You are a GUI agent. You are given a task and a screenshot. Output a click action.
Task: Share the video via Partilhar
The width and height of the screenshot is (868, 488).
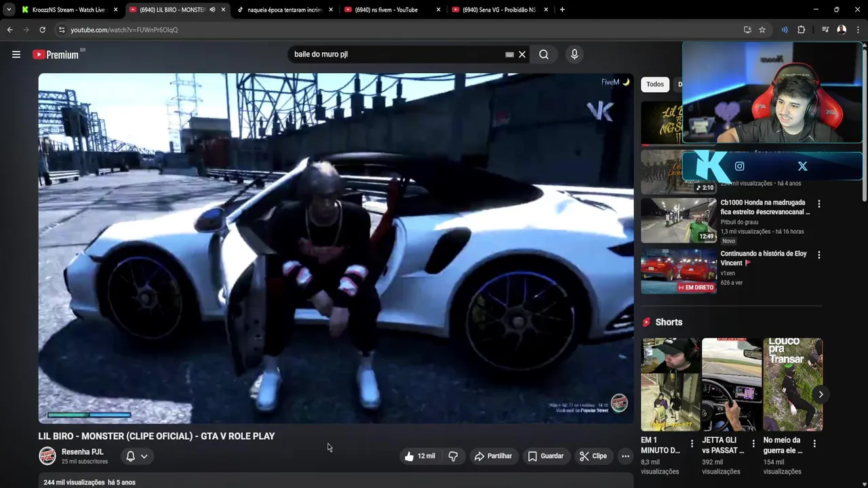[493, 456]
